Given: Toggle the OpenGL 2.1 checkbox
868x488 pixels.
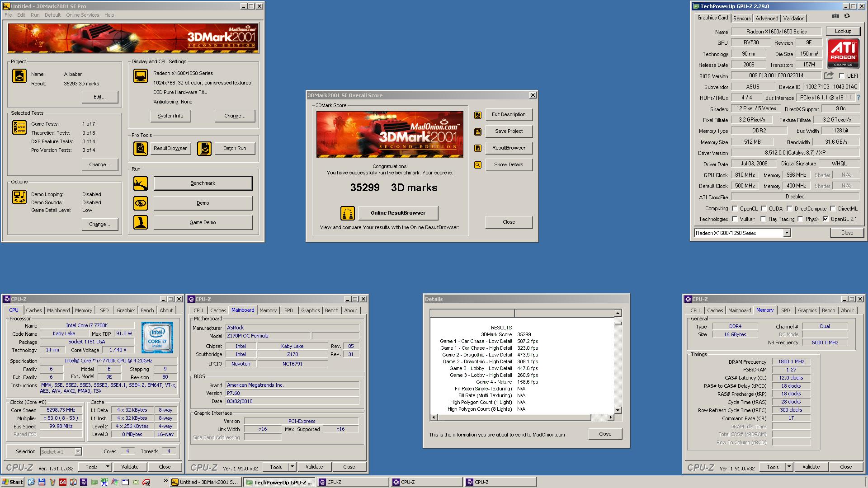Looking at the screenshot, I should click(x=826, y=219).
